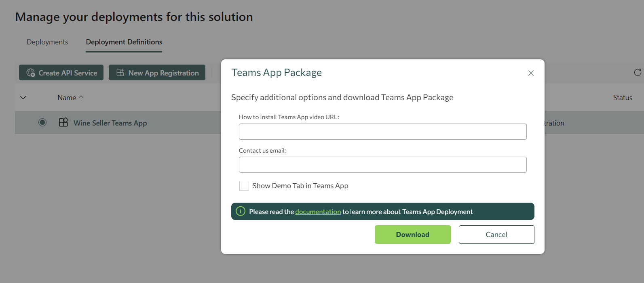Close the Teams App Package dialog
This screenshot has height=283, width=644.
pyautogui.click(x=531, y=73)
